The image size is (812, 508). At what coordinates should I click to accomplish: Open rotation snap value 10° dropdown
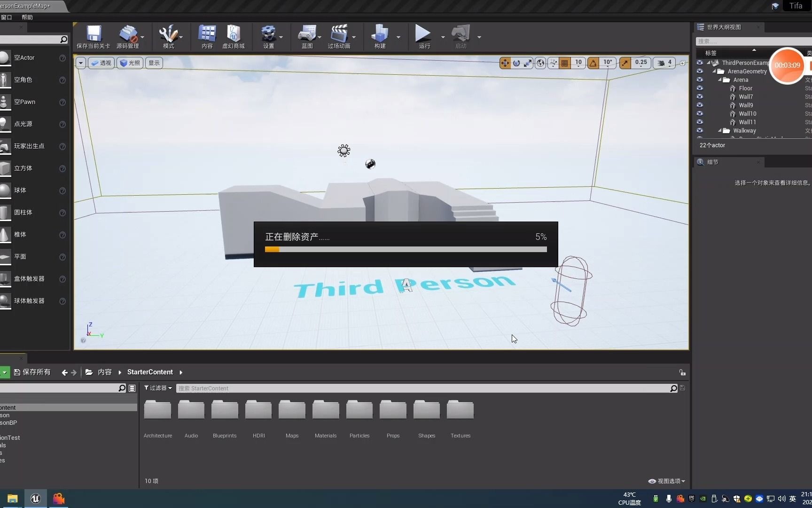click(608, 63)
